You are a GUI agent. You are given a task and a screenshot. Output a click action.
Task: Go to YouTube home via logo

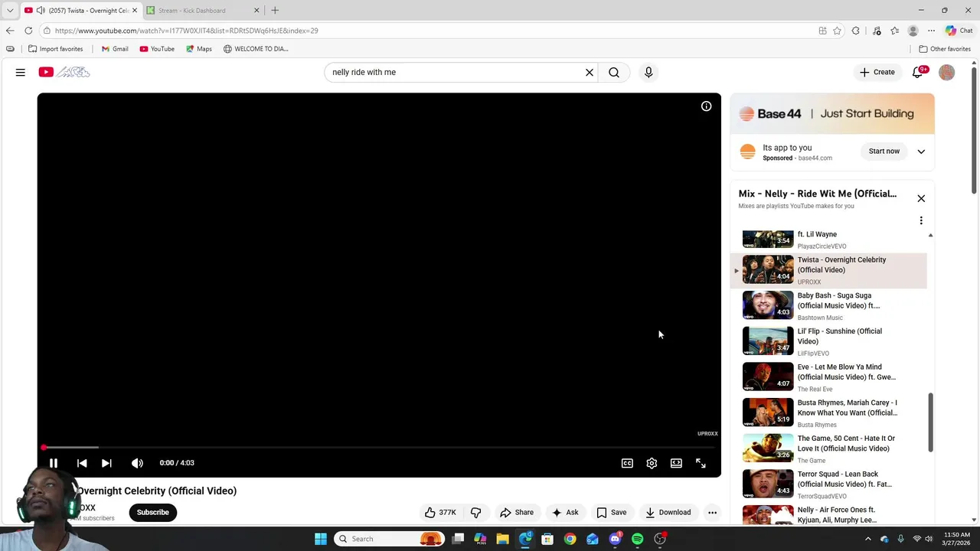(64, 72)
